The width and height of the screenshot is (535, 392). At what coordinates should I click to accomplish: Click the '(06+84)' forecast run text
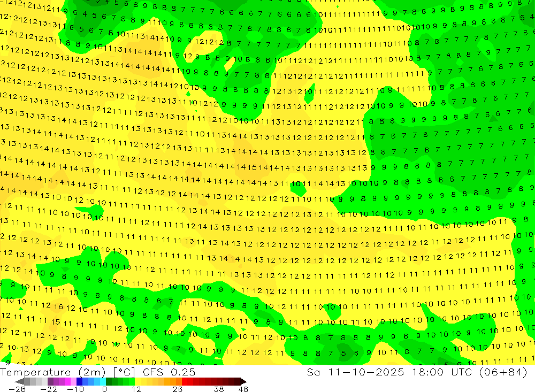coord(503,372)
